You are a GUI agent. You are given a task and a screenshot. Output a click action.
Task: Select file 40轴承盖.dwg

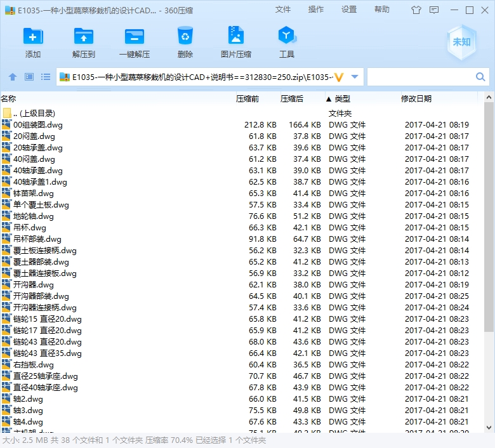[x=38, y=170]
